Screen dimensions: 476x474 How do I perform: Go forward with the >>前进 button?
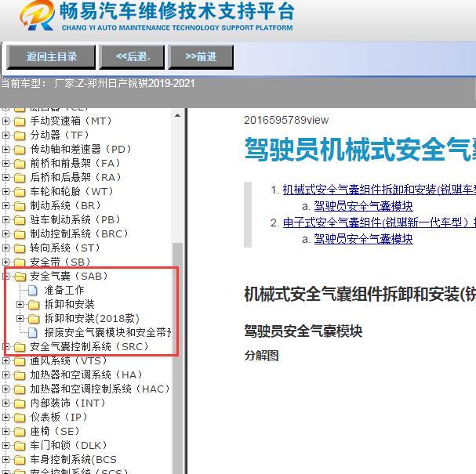[201, 56]
